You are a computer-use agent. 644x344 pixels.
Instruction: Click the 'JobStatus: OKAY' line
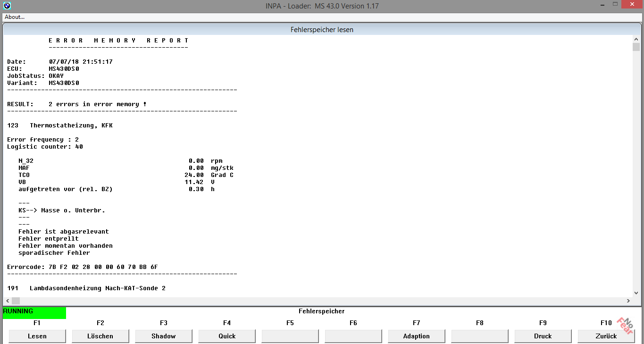[35, 76]
